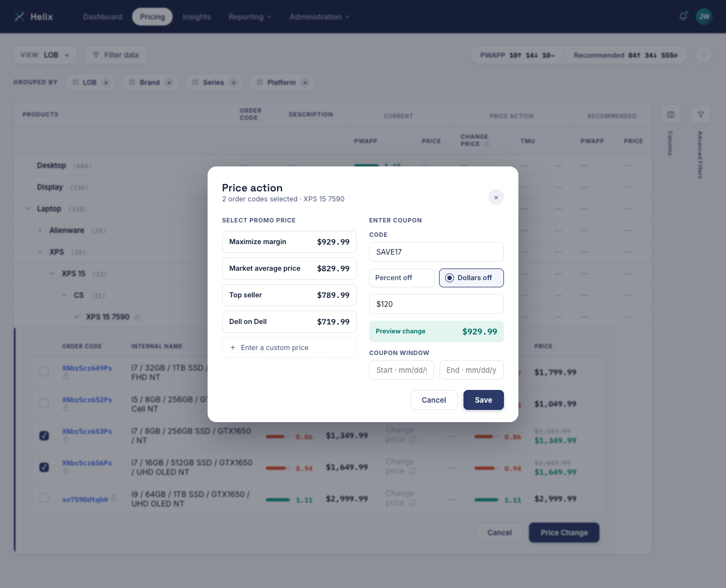Remove the LOB grouping chip
The height and width of the screenshot is (588, 726).
(106, 83)
